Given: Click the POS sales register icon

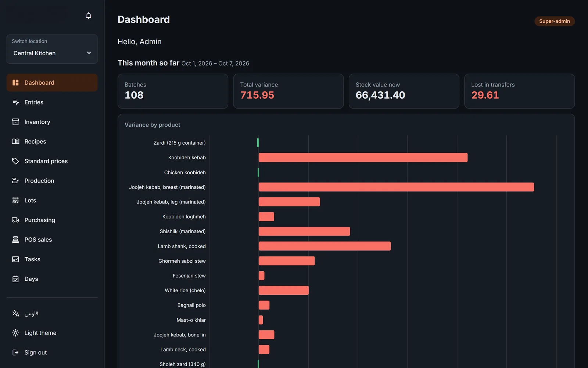Looking at the screenshot, I should tap(15, 240).
